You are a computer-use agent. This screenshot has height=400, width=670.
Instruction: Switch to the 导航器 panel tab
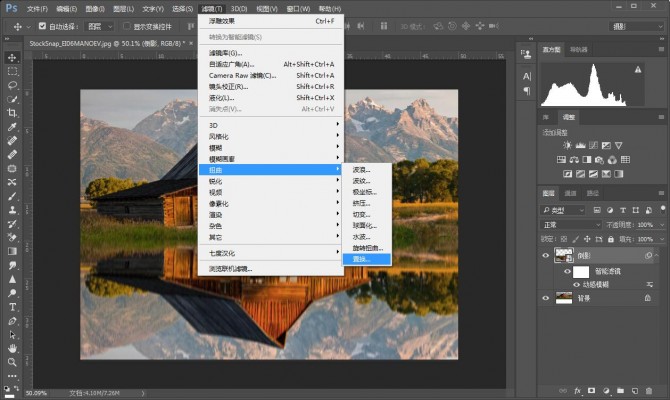(x=578, y=48)
